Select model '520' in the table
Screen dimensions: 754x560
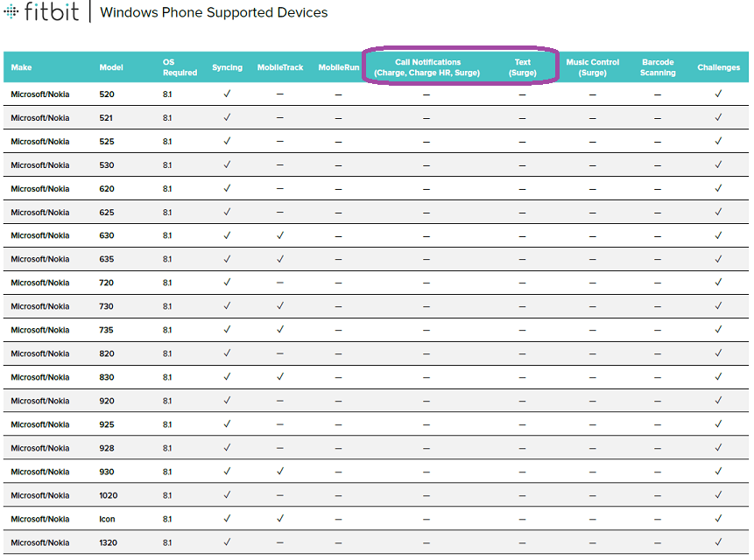pyautogui.click(x=107, y=94)
